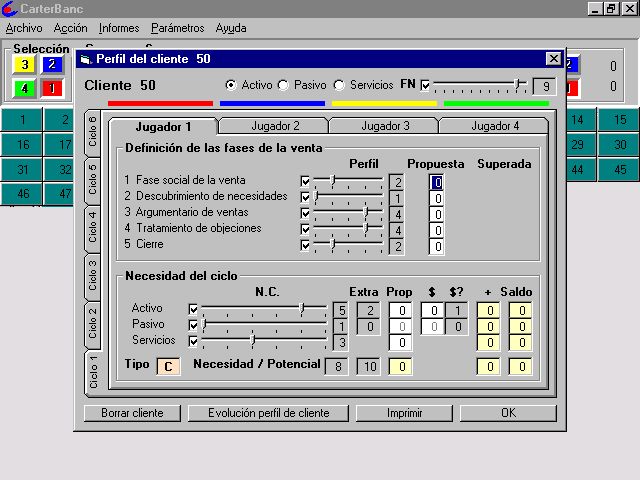Screen dimensions: 640x480
Task: Select client cell number 45 in grid
Action: coord(620,170)
